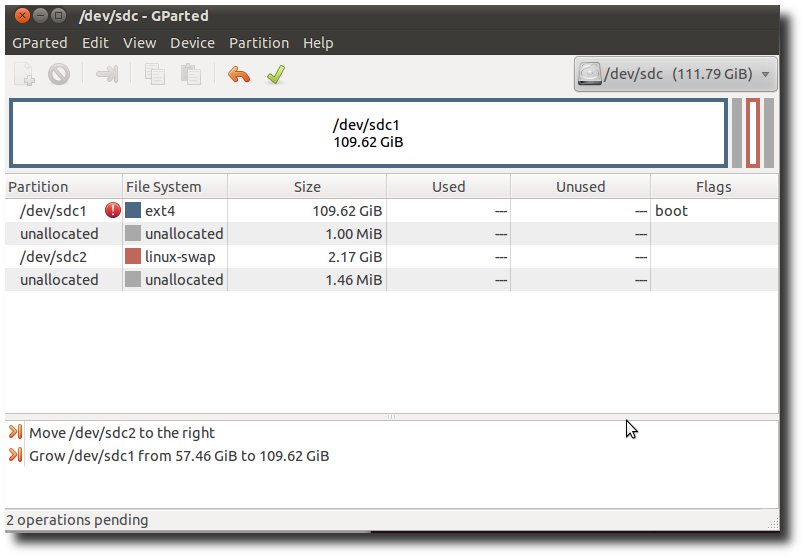The width and height of the screenshot is (805, 558).
Task: Select red-outlined swap block in disk graphic
Action: click(x=753, y=133)
